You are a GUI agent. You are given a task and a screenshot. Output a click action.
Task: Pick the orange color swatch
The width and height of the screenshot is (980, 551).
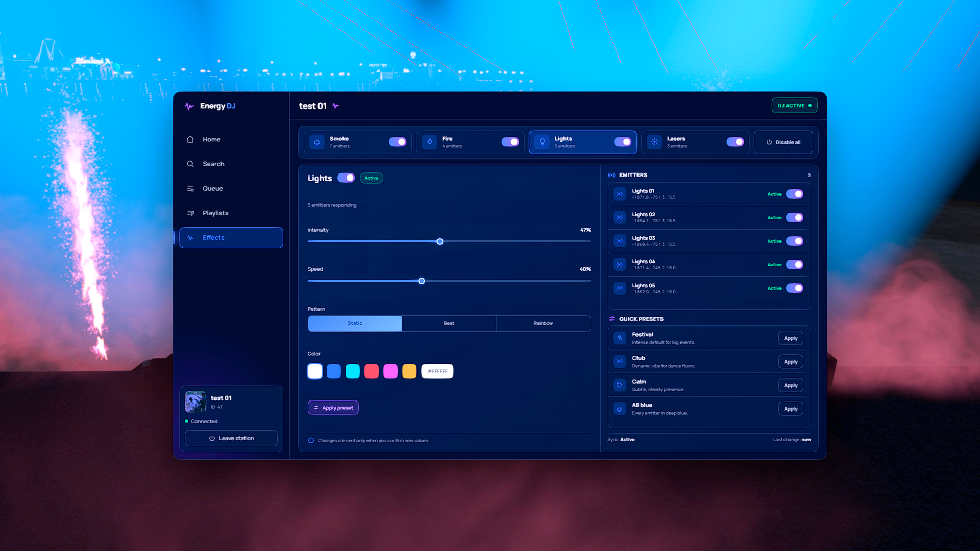coord(409,371)
